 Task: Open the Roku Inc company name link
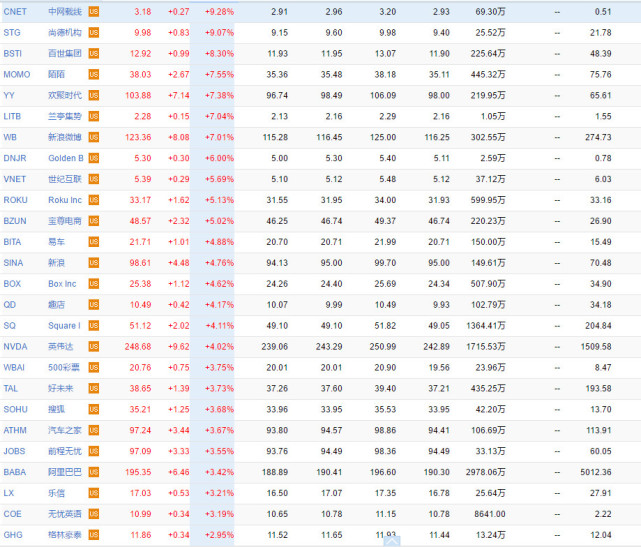tap(65, 200)
